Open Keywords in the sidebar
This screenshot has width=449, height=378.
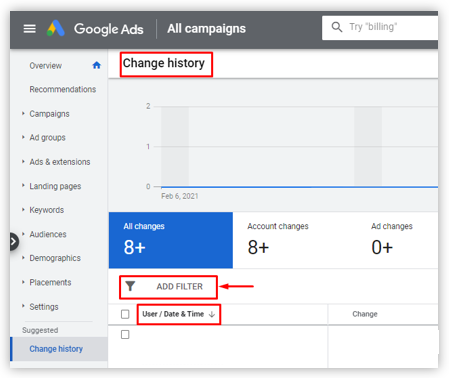[x=47, y=210]
